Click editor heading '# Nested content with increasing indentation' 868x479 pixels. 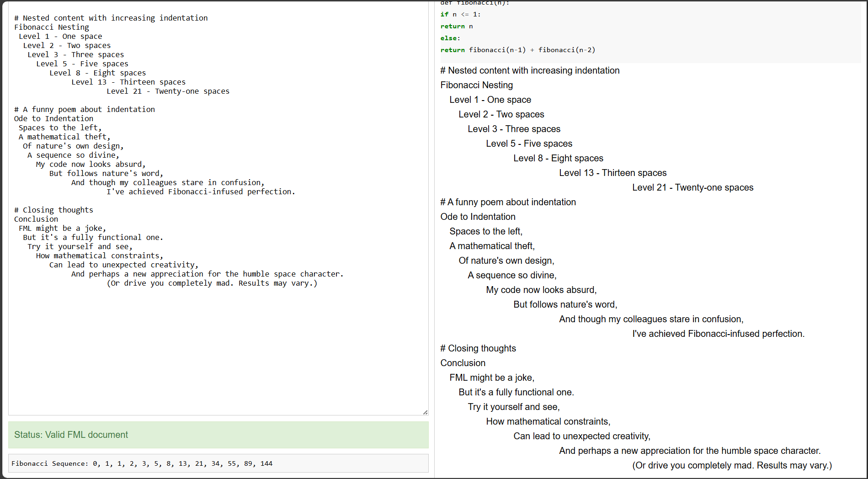(111, 18)
